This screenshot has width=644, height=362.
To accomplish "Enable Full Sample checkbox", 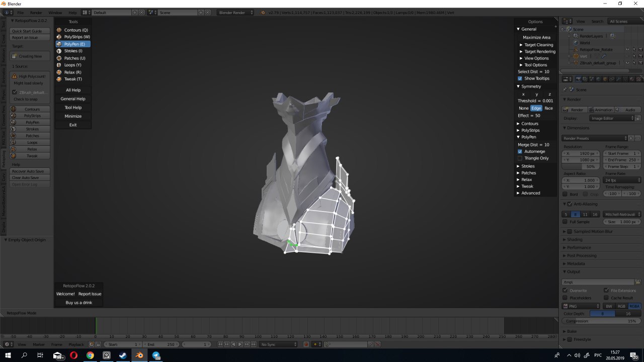I will 566,222.
